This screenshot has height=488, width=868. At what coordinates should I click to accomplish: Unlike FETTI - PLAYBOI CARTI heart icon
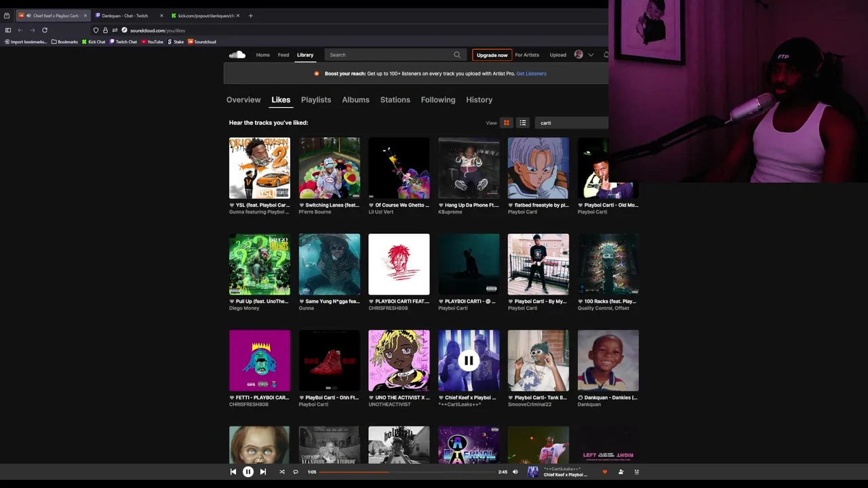[x=232, y=398]
